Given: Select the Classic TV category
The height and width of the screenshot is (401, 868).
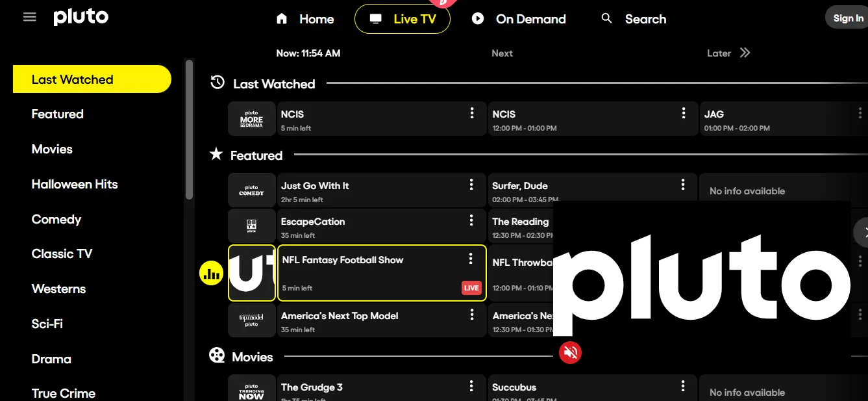Looking at the screenshot, I should (x=62, y=253).
